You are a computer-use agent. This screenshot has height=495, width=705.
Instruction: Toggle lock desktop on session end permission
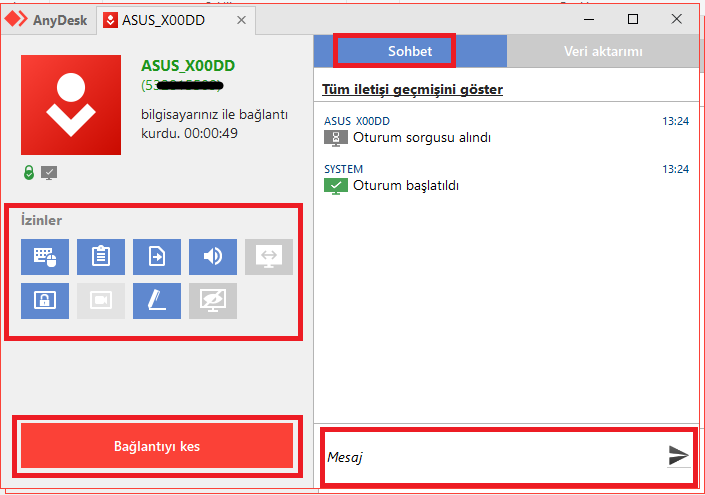point(45,301)
